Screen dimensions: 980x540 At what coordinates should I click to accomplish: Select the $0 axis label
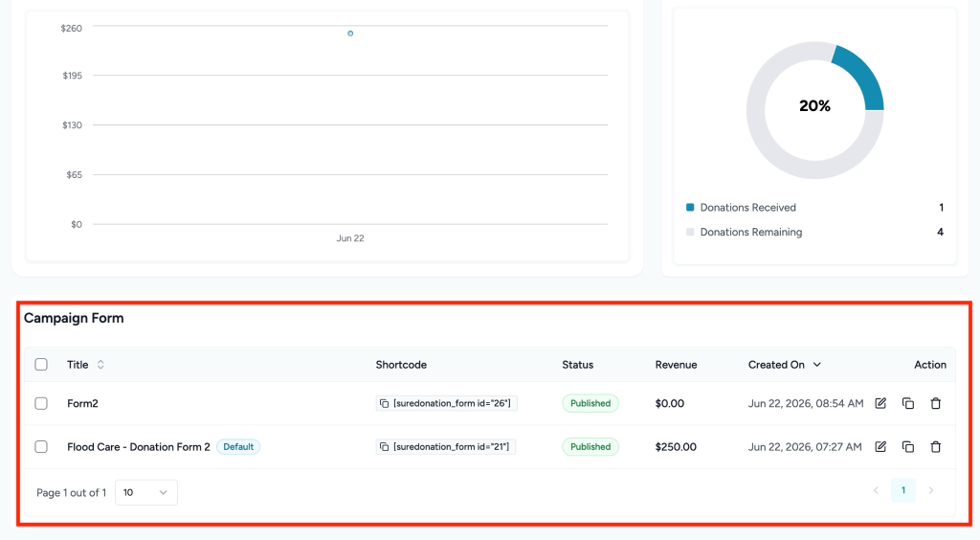77,224
